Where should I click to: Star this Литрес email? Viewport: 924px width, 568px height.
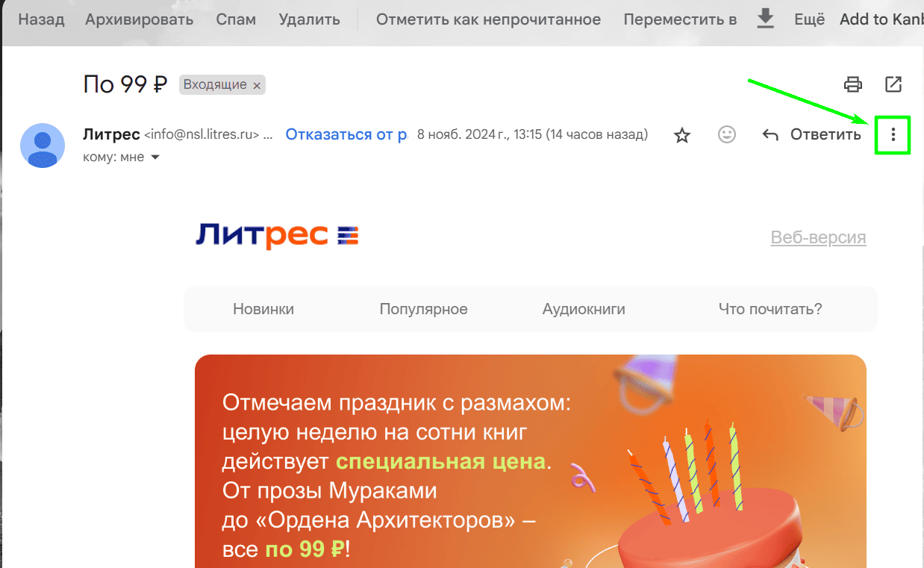(682, 135)
